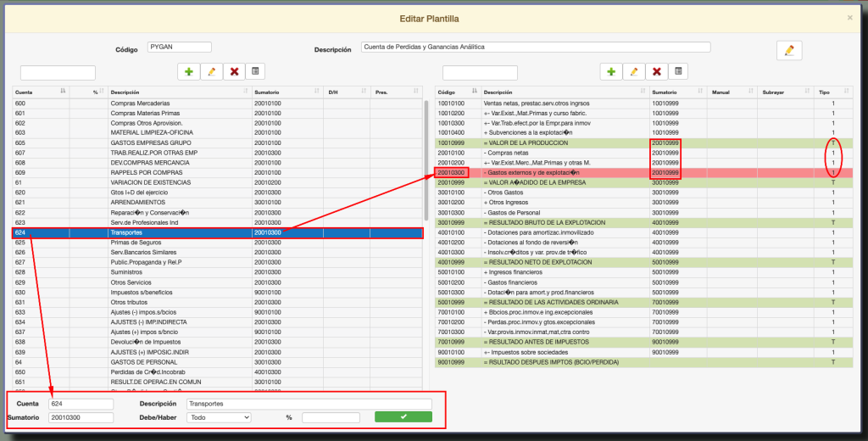This screenshot has width=868, height=441.
Task: Sort left table by Cuenta column
Action: point(38,92)
